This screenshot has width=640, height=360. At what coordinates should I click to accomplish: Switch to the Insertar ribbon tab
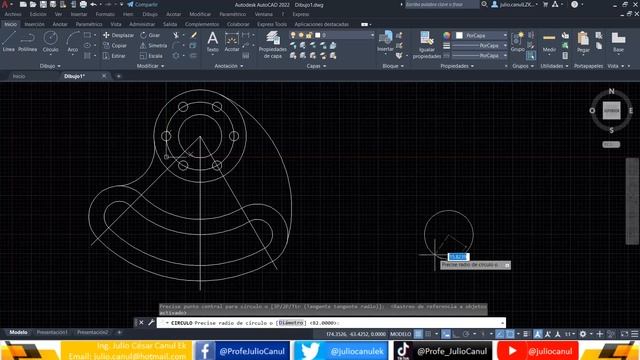34,24
